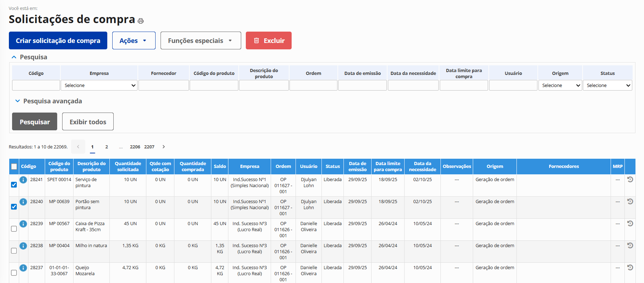Click history icon for Milho in natura row
This screenshot has height=283, width=644.
630,246
